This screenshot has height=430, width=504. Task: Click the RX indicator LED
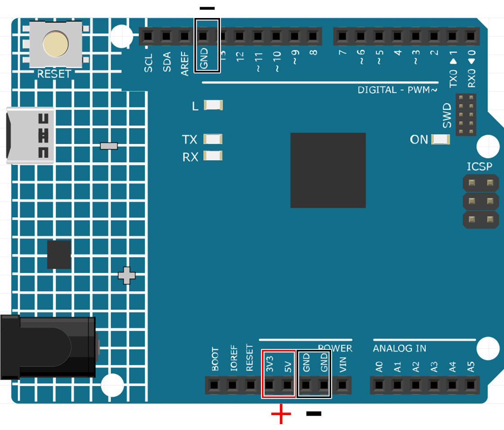pyautogui.click(x=213, y=156)
